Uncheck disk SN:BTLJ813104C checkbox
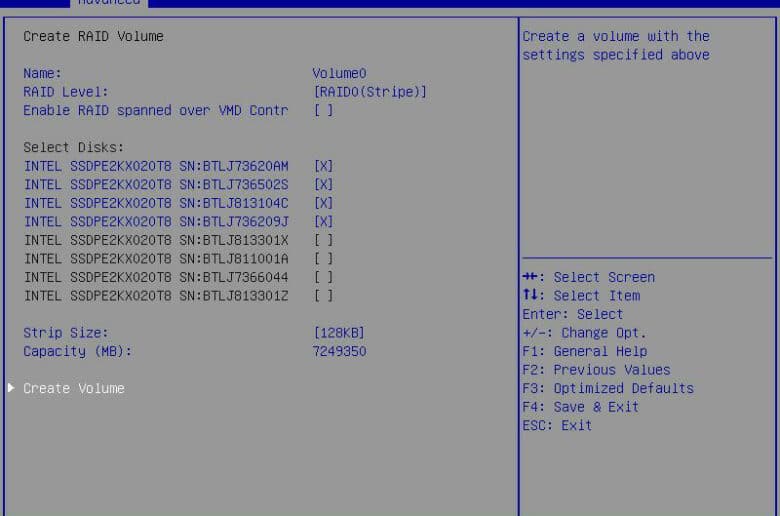 323,203
